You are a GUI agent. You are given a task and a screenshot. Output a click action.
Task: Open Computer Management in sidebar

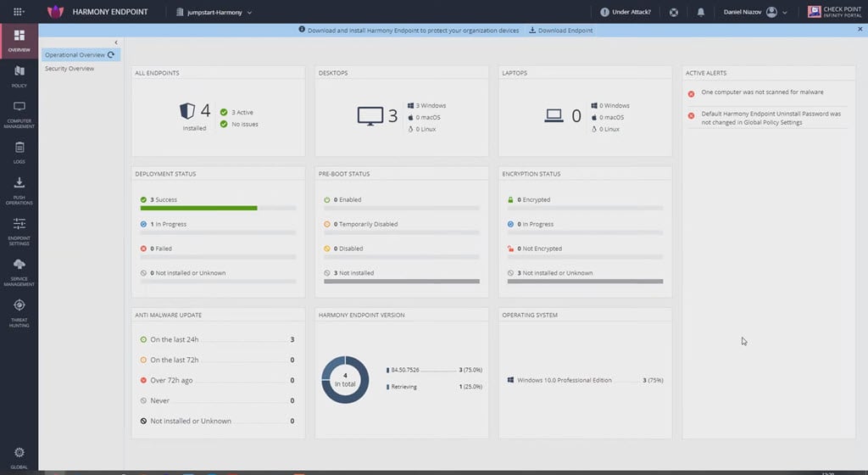coord(19,113)
